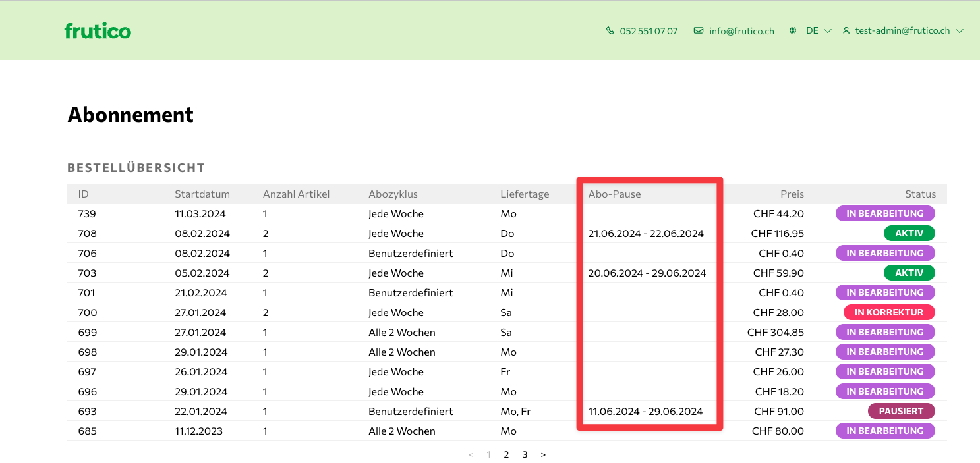
Task: Go to previous page arrow
Action: click(471, 454)
